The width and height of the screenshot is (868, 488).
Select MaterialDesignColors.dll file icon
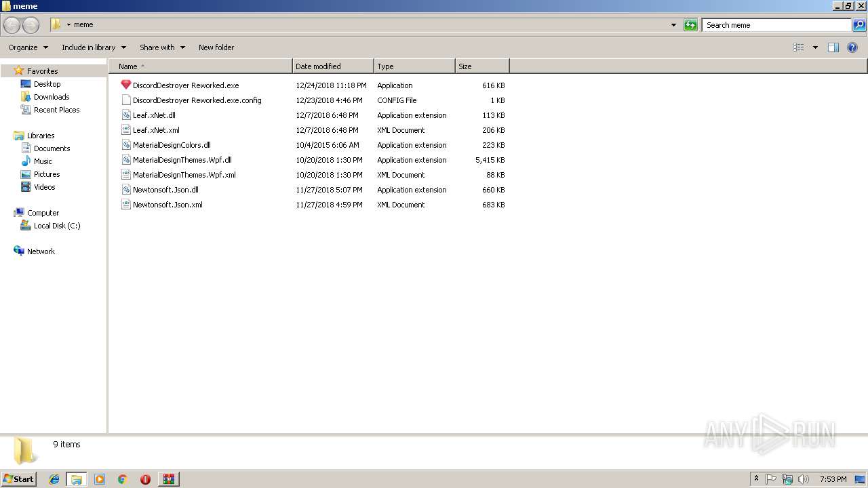tap(126, 145)
